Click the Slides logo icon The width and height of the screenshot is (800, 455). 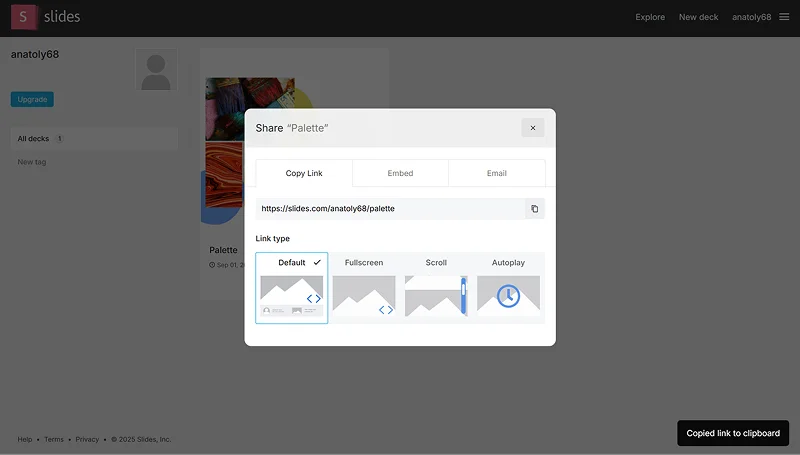(x=24, y=17)
